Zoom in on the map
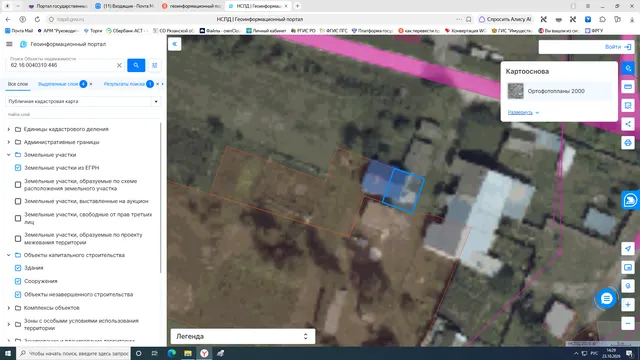The width and height of the screenshot is (640, 360). pos(628,305)
